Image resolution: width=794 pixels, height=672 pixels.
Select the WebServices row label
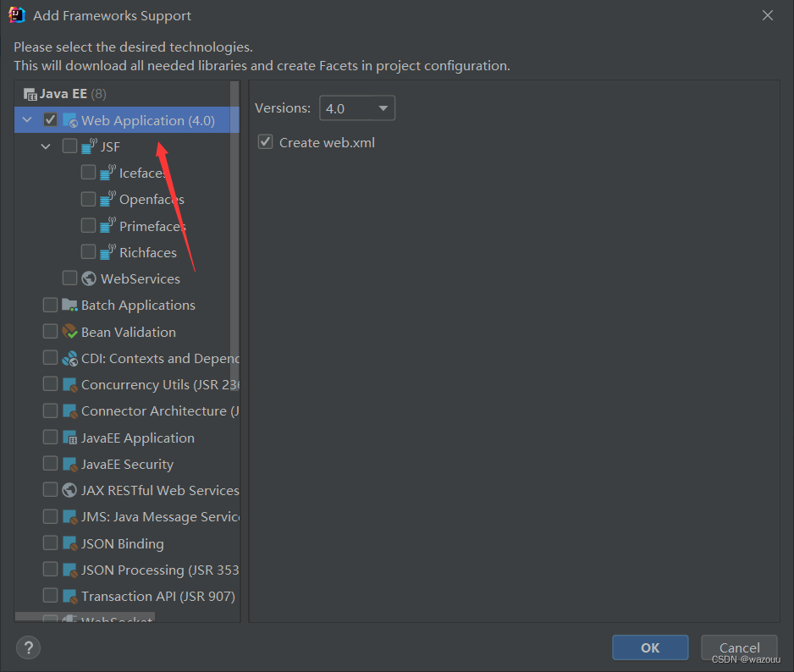pyautogui.click(x=141, y=279)
